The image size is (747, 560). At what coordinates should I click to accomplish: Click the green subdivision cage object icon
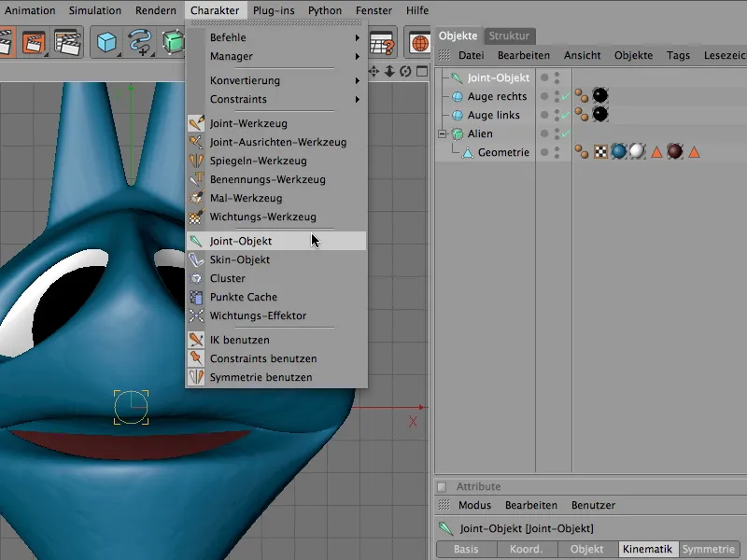[x=173, y=42]
